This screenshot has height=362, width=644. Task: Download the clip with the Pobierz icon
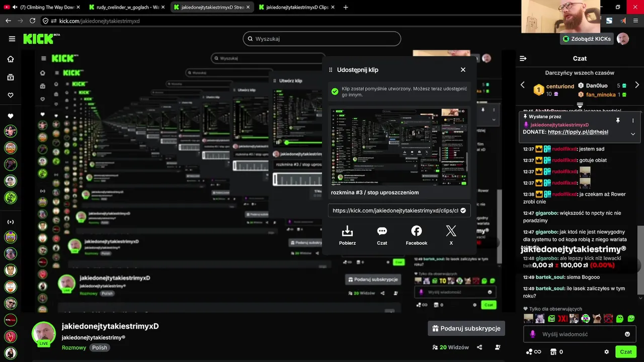pos(347,235)
